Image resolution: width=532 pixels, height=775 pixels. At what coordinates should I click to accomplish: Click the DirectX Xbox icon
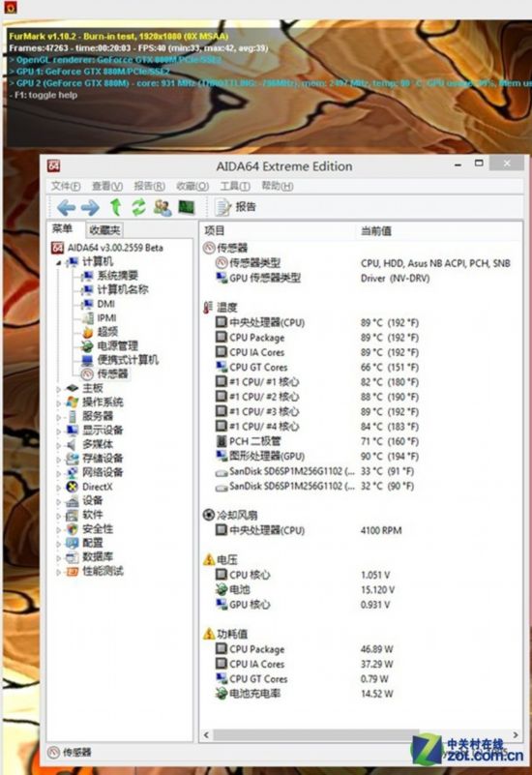[73, 487]
